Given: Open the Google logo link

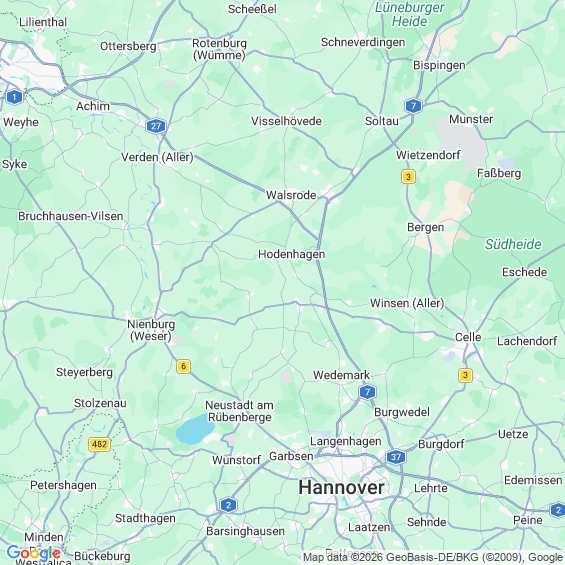Looking at the screenshot, I should (x=34, y=552).
